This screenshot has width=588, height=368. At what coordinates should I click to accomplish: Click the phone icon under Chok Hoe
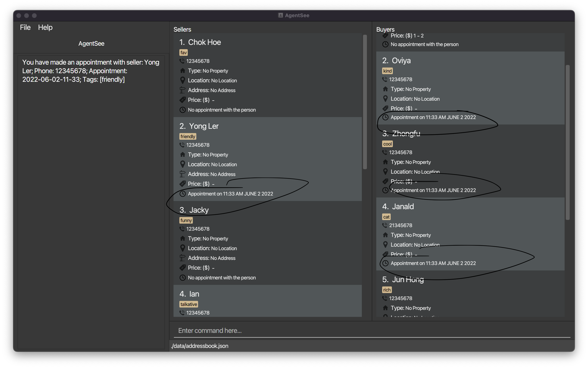click(x=182, y=61)
